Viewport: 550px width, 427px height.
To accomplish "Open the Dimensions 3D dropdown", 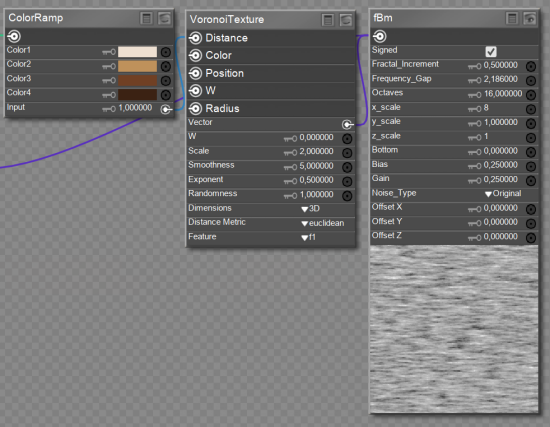I will click(310, 209).
